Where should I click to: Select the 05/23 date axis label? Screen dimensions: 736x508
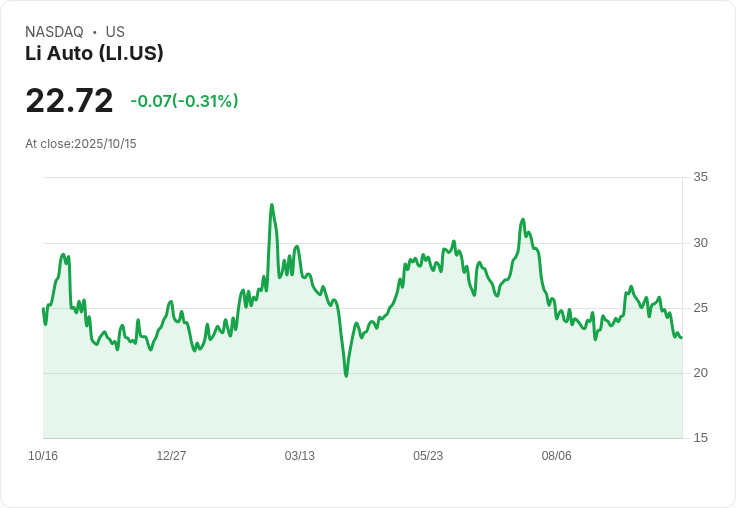coord(428,456)
